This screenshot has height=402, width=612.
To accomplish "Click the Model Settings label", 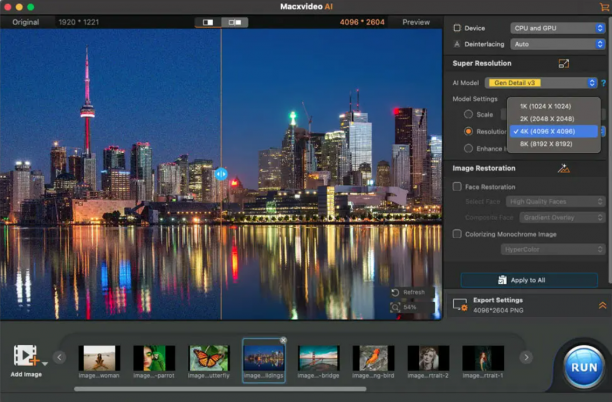I will (x=475, y=99).
